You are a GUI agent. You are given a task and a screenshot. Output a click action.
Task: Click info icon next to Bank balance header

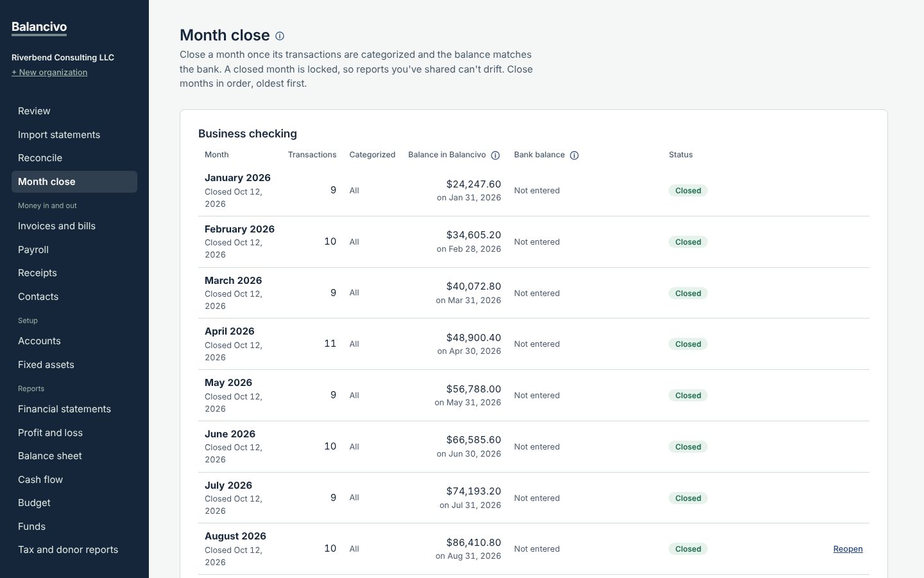click(x=574, y=155)
